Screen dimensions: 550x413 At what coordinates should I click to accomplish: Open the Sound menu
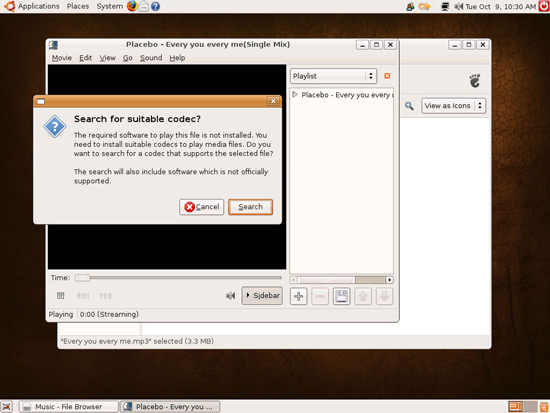(151, 58)
